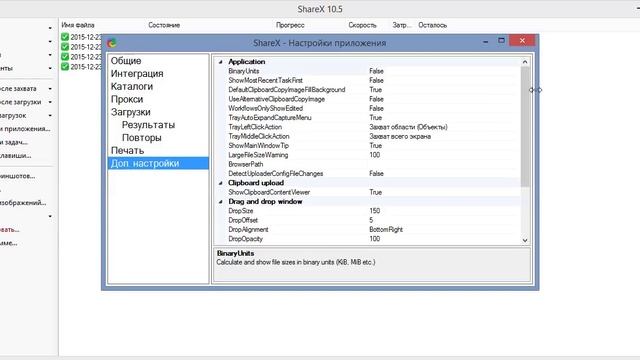Click last green check task icon in main list
Image resolution: width=640 pixels, height=360 pixels.
point(65,67)
